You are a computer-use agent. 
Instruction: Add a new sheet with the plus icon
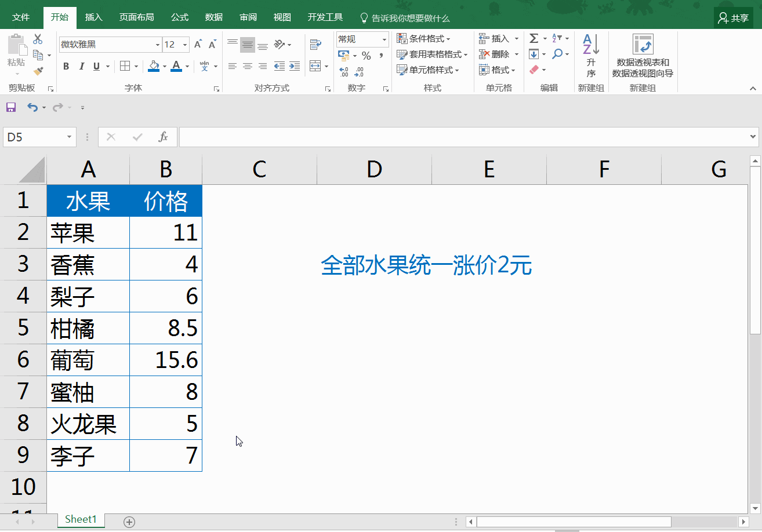(129, 522)
